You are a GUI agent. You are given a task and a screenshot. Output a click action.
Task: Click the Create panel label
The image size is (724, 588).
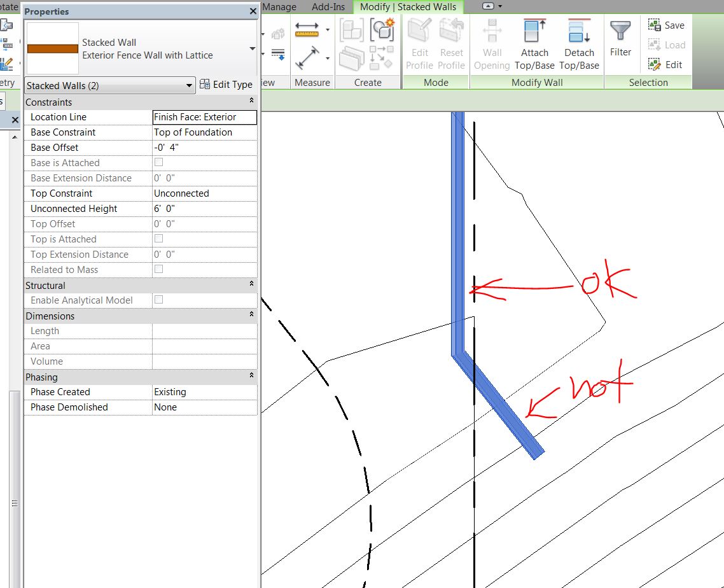(x=368, y=83)
